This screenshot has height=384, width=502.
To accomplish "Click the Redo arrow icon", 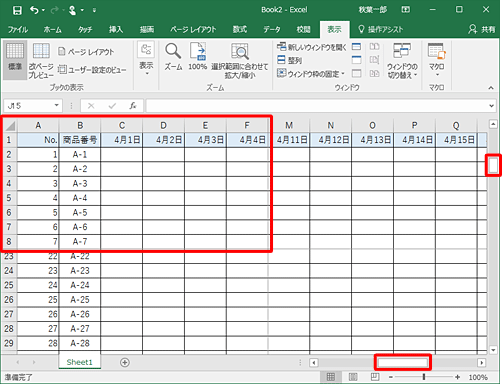I will [55, 10].
